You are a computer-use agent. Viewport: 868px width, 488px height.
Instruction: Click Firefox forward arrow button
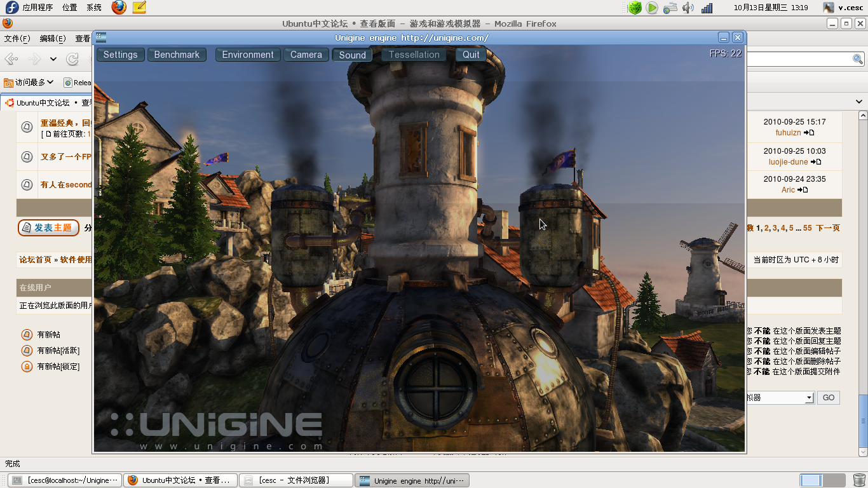pos(34,59)
